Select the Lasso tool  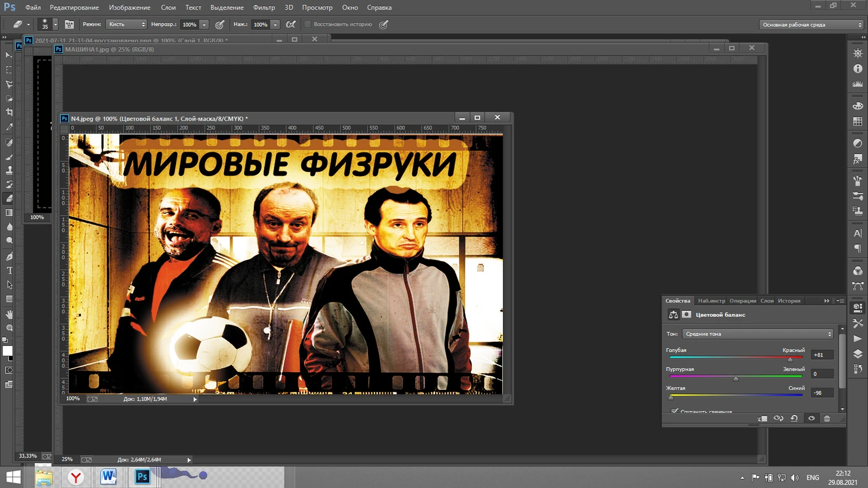(9, 84)
